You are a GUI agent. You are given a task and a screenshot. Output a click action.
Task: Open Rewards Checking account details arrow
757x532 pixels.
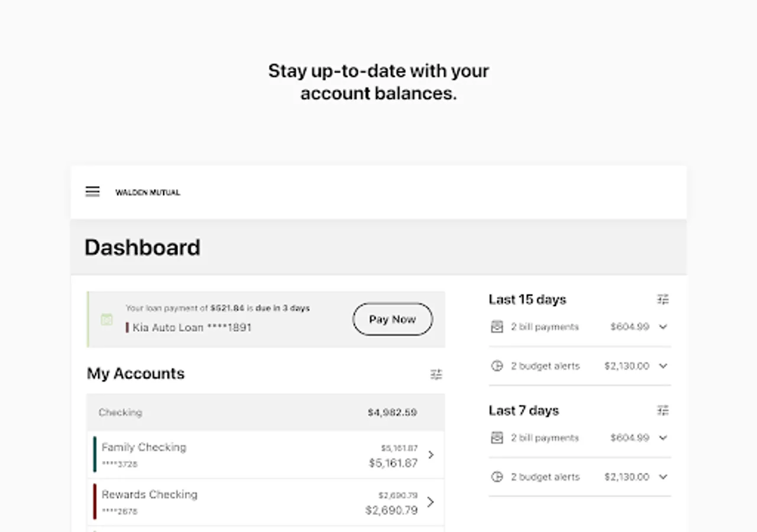coord(431,502)
